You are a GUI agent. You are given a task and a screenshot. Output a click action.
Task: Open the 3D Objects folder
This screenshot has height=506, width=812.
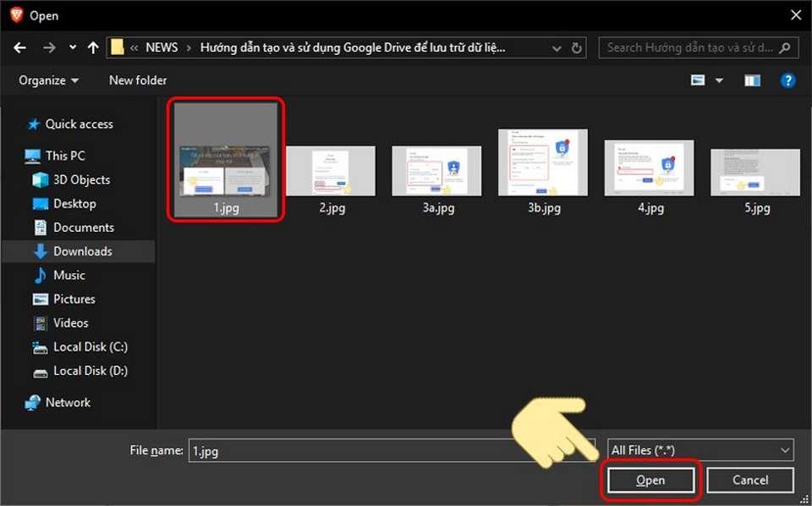click(81, 179)
